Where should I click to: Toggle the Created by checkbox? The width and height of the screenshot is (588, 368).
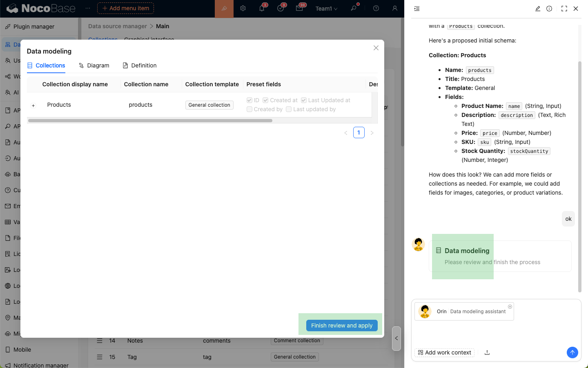click(x=249, y=109)
